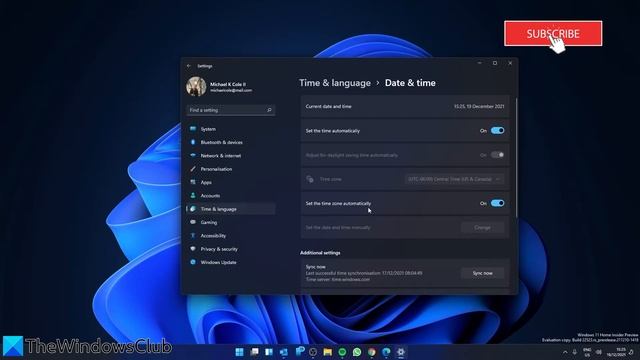This screenshot has height=360, width=640.
Task: Click the Find a setting search field
Action: [231, 110]
